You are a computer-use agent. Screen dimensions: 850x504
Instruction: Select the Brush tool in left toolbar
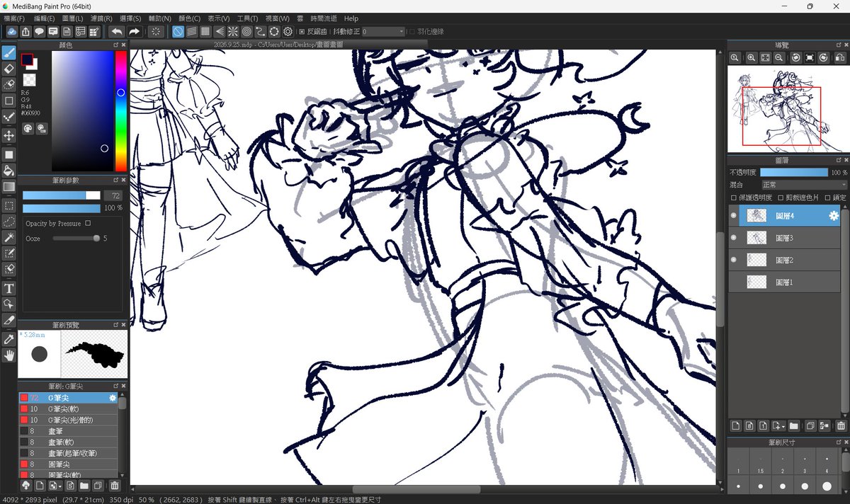point(9,52)
